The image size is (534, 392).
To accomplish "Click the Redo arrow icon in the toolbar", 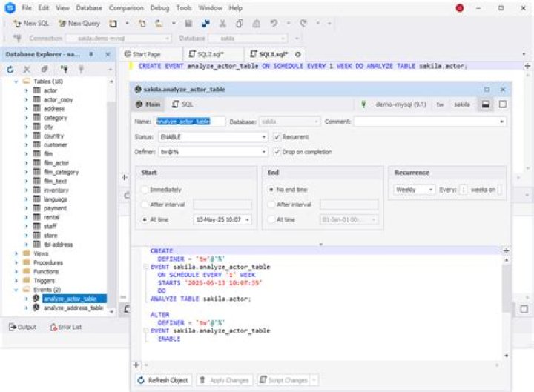I will (303, 23).
